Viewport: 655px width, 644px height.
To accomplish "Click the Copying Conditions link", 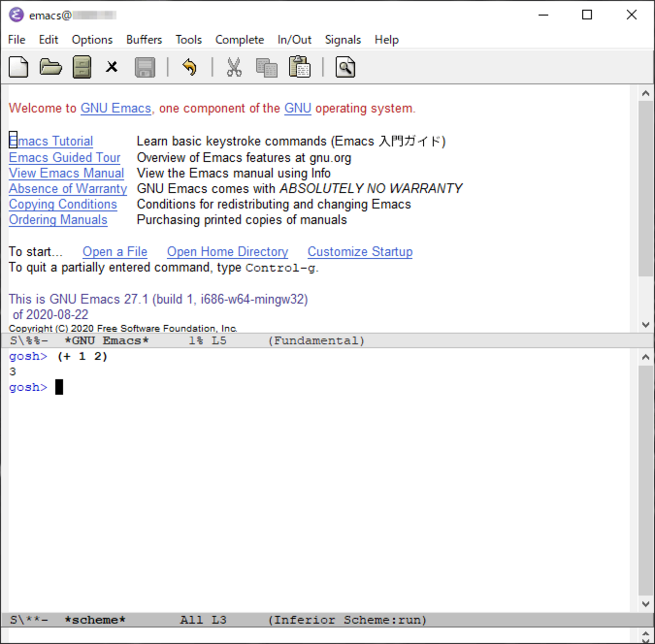I will [x=63, y=204].
